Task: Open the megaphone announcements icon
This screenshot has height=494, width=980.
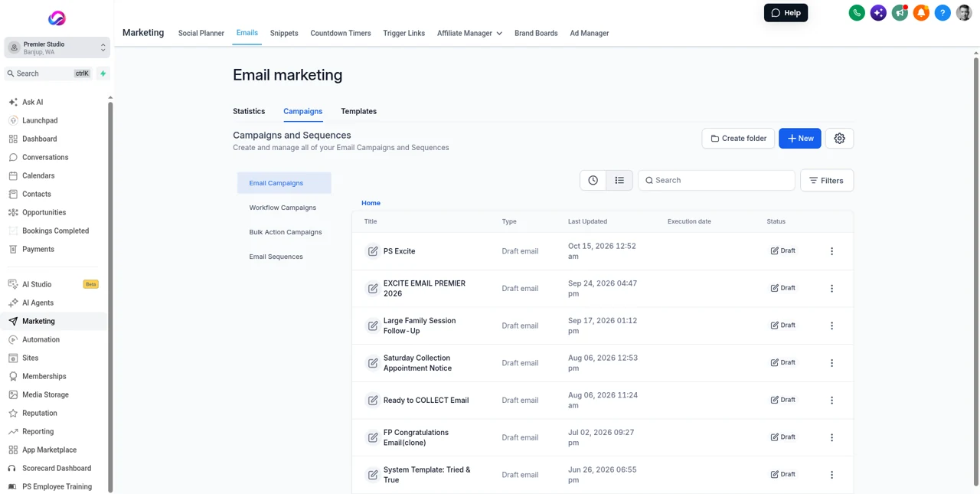Action: click(x=900, y=13)
